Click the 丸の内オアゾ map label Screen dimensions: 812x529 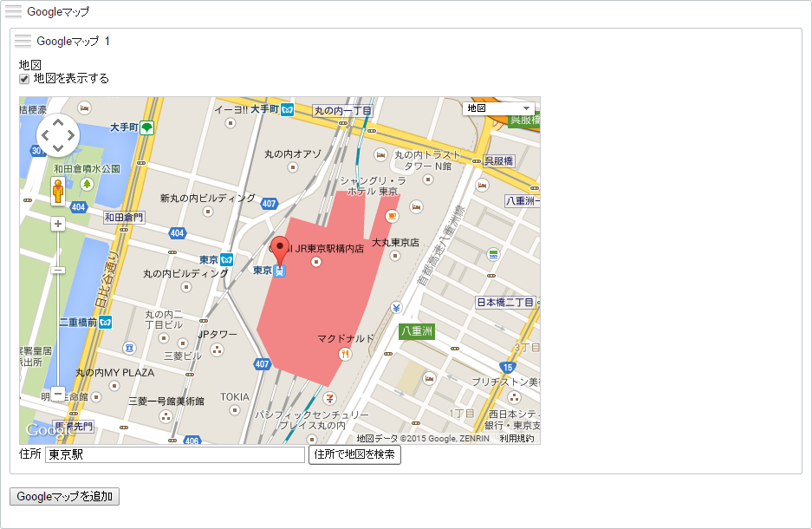coord(293,153)
